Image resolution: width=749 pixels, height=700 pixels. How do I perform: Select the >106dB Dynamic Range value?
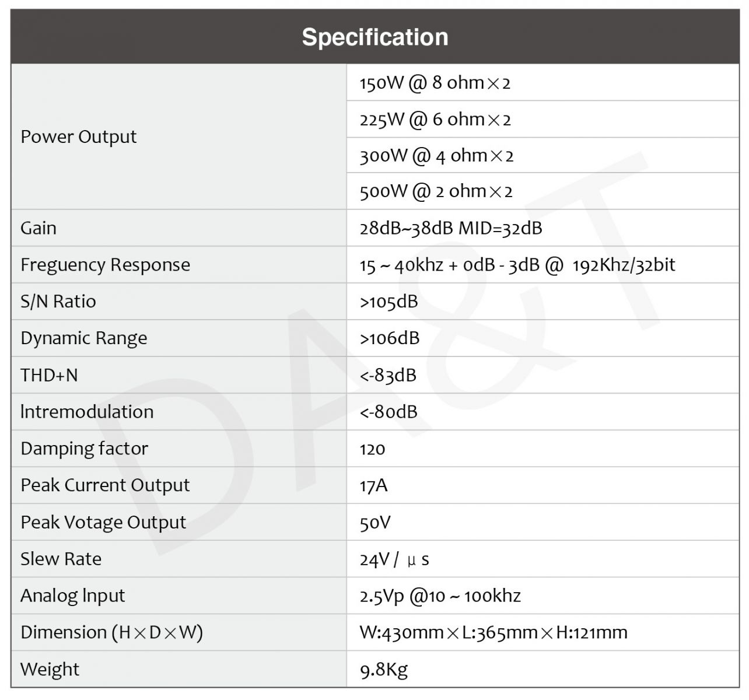pyautogui.click(x=390, y=338)
